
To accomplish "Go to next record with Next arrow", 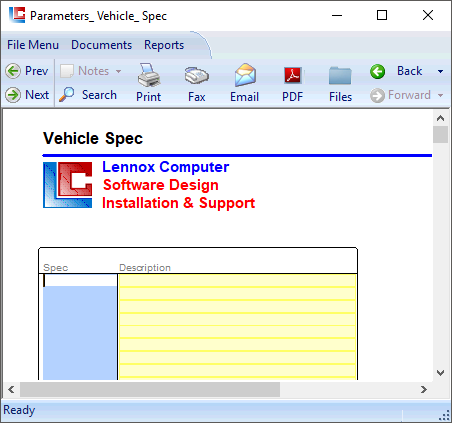I will [x=13, y=95].
